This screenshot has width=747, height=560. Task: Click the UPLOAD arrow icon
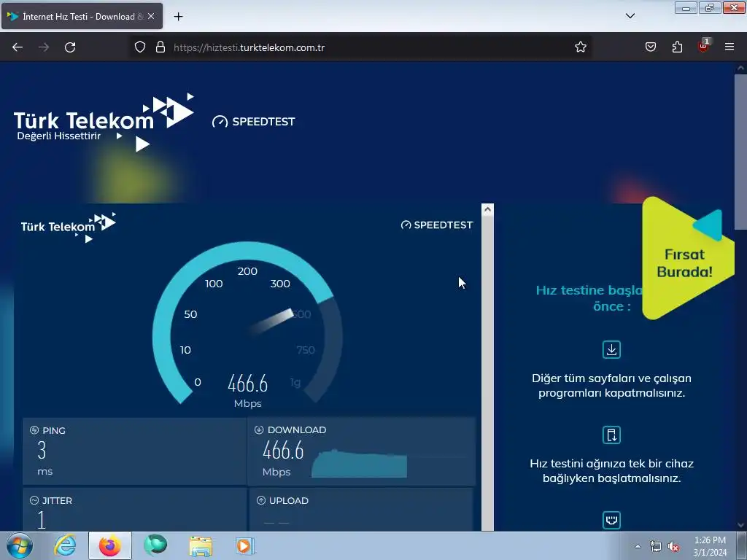tap(261, 500)
